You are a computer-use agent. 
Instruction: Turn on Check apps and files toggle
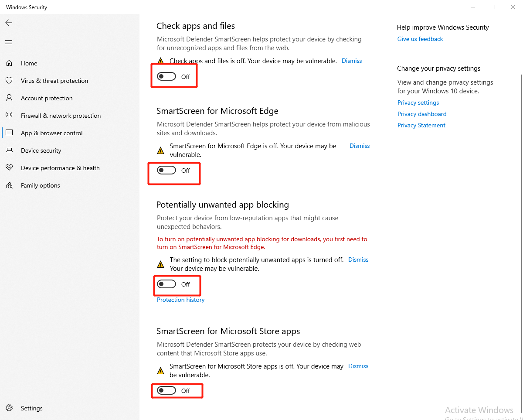click(x=166, y=77)
